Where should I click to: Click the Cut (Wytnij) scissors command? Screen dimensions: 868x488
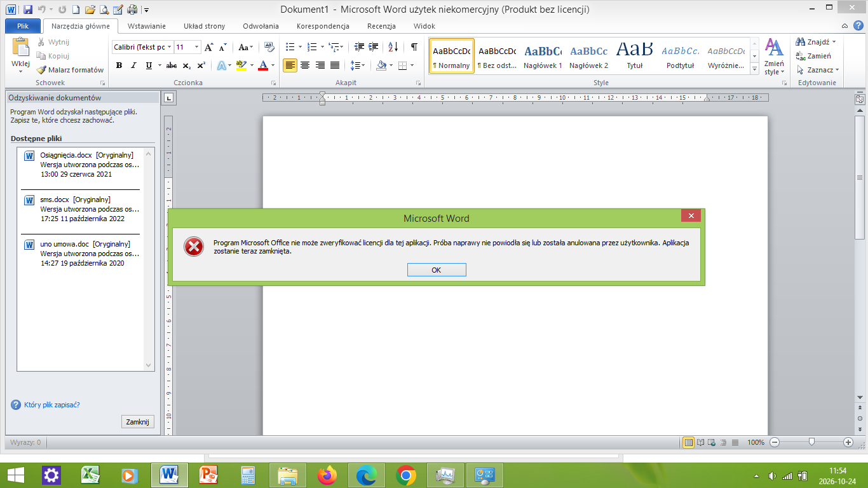point(53,42)
